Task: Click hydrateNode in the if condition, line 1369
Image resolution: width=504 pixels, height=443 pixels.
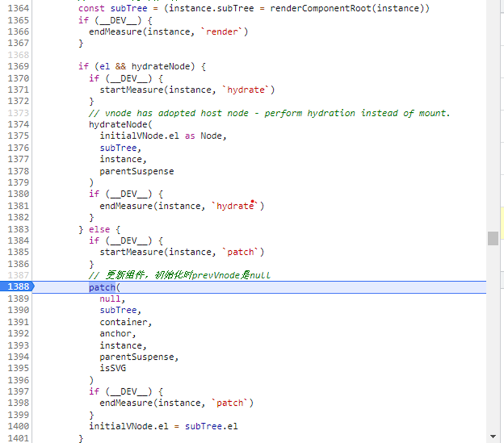Action: point(160,66)
